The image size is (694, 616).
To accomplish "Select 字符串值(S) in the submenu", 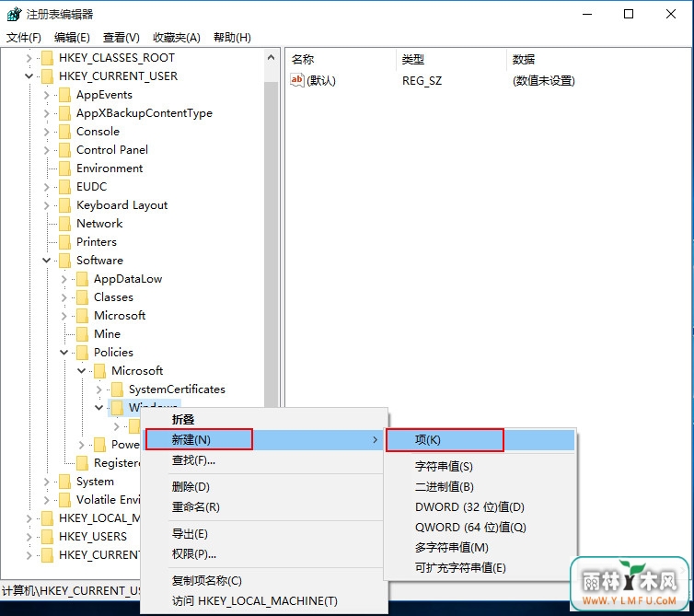I will pos(480,466).
